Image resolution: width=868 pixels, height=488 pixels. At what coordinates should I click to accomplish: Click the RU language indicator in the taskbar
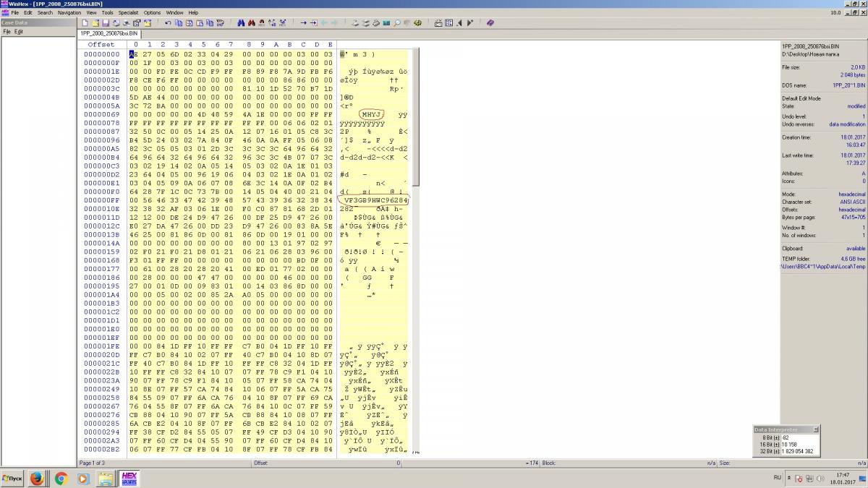[778, 478]
